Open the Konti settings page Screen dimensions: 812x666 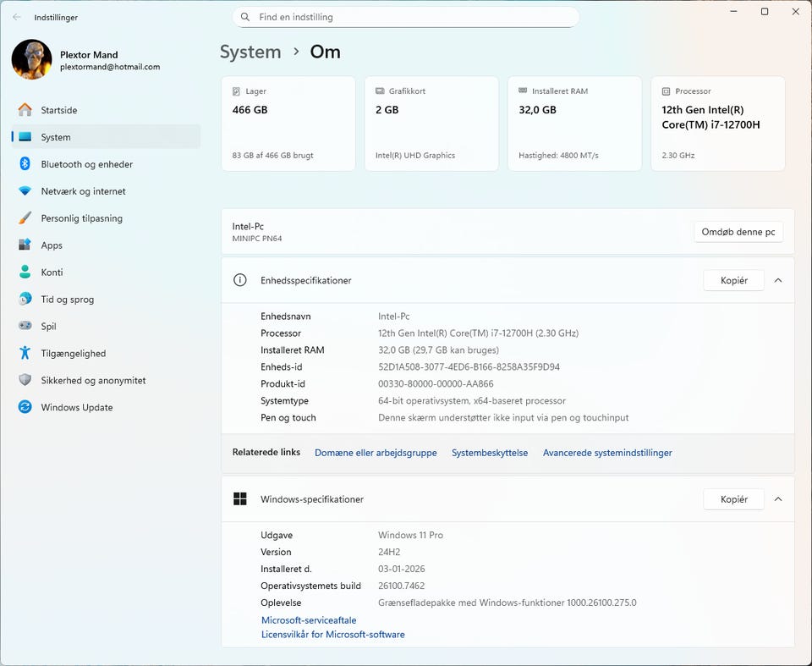106,272
